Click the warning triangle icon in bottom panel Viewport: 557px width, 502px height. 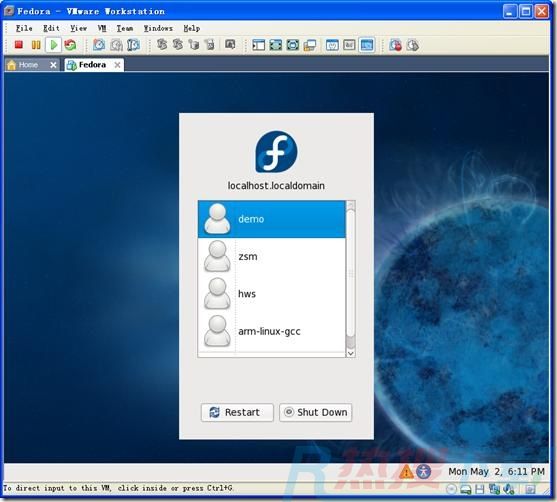(x=406, y=472)
